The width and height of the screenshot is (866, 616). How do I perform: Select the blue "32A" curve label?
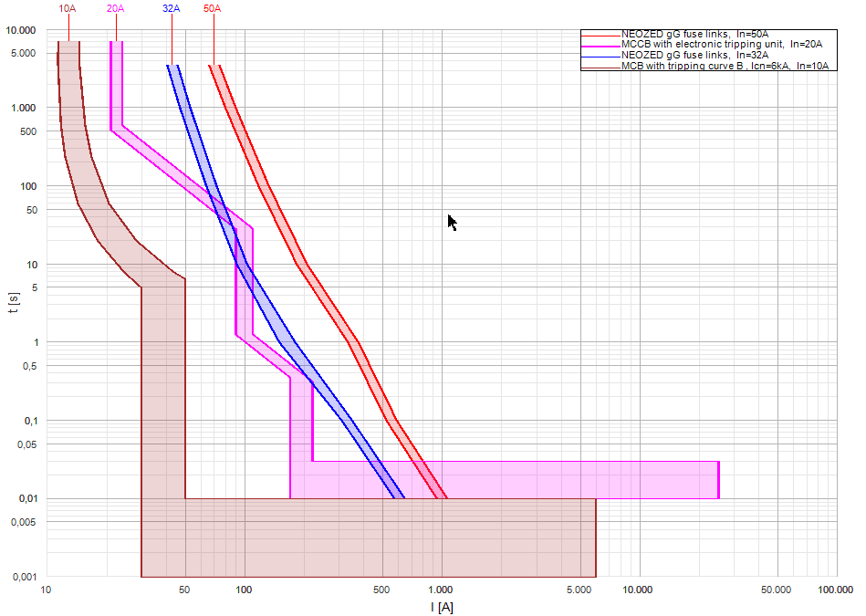[170, 9]
